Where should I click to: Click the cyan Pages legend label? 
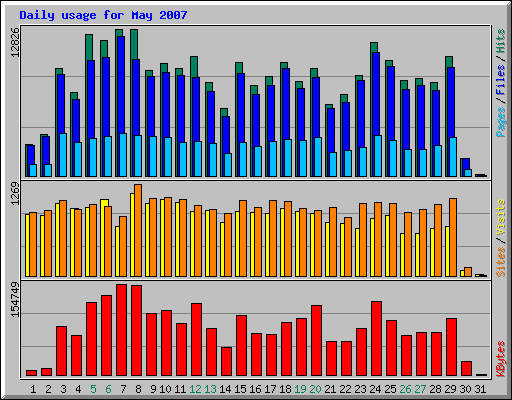pyautogui.click(x=501, y=122)
